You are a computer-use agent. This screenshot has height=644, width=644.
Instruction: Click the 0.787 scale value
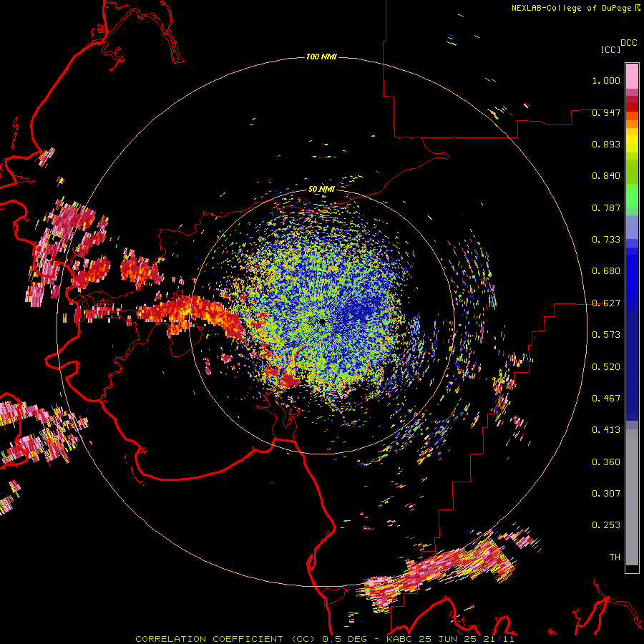pos(606,208)
